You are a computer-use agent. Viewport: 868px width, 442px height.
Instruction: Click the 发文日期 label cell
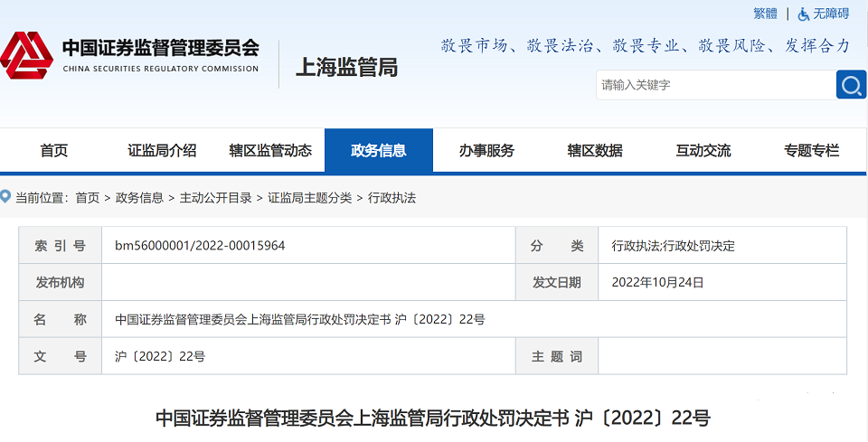[557, 282]
